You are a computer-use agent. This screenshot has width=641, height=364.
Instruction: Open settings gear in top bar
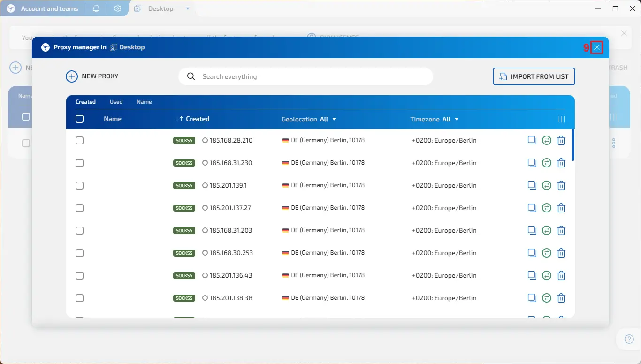[118, 8]
